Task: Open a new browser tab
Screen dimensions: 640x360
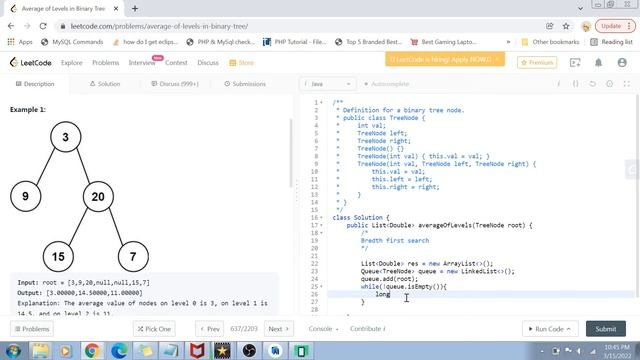Action: [x=135, y=9]
